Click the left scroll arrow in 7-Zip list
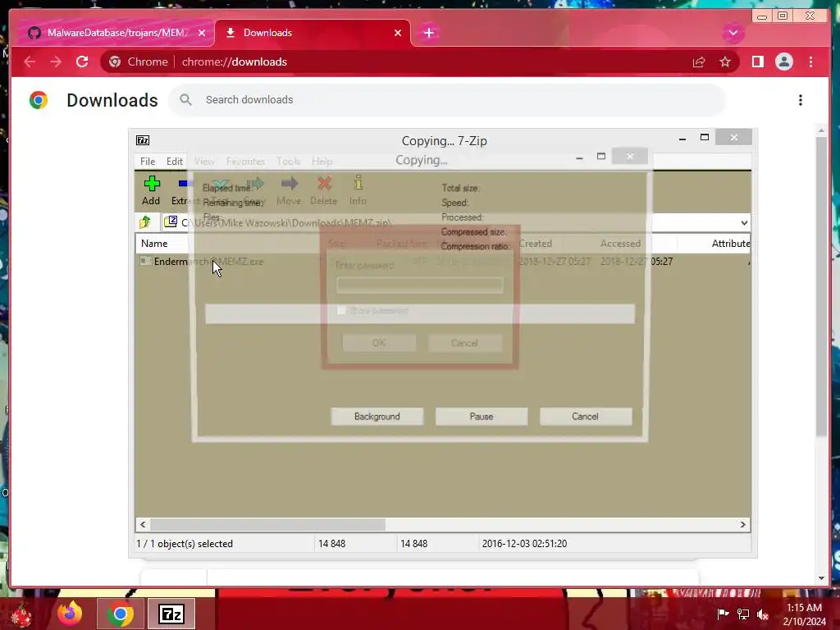This screenshot has height=630, width=840. (143, 524)
